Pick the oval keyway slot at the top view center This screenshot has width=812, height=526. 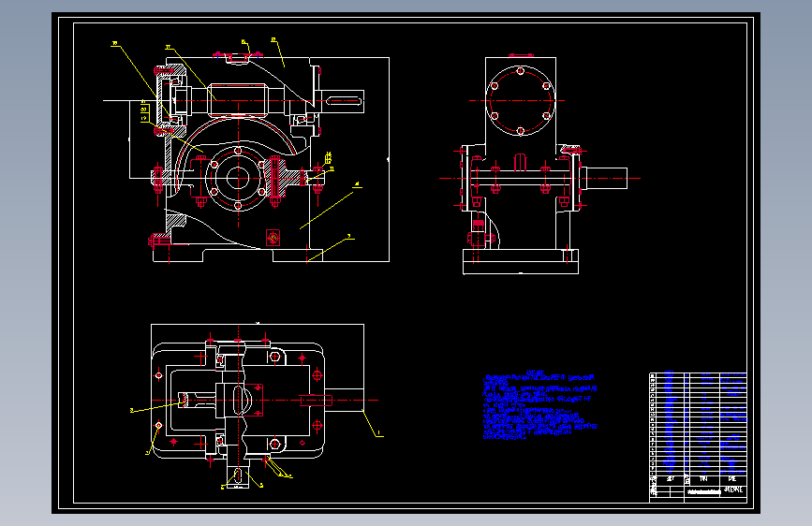coord(238,400)
